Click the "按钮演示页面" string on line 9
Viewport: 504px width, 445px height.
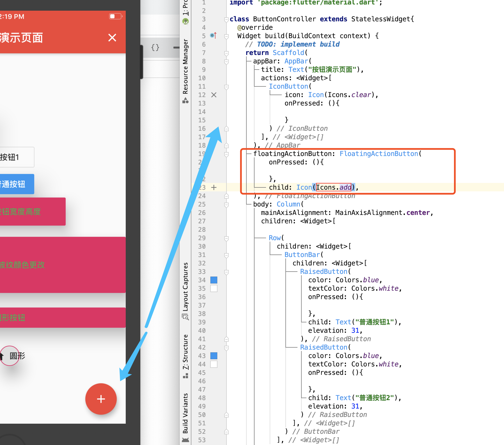[332, 70]
